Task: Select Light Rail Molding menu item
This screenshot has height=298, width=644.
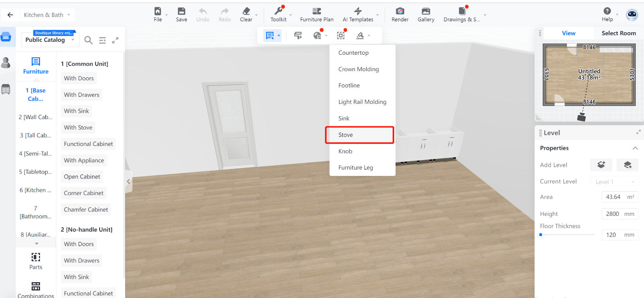Action: point(362,102)
